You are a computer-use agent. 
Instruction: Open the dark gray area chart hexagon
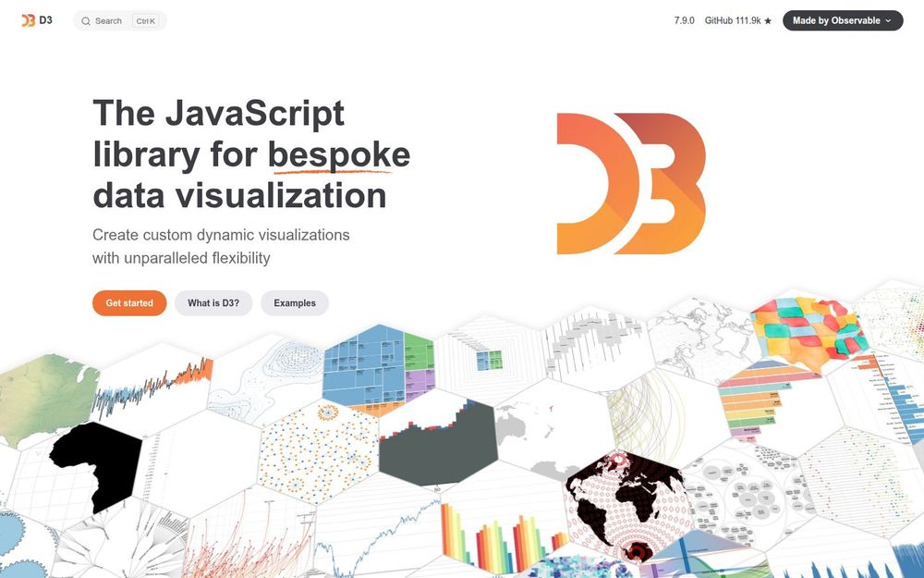[x=438, y=441]
